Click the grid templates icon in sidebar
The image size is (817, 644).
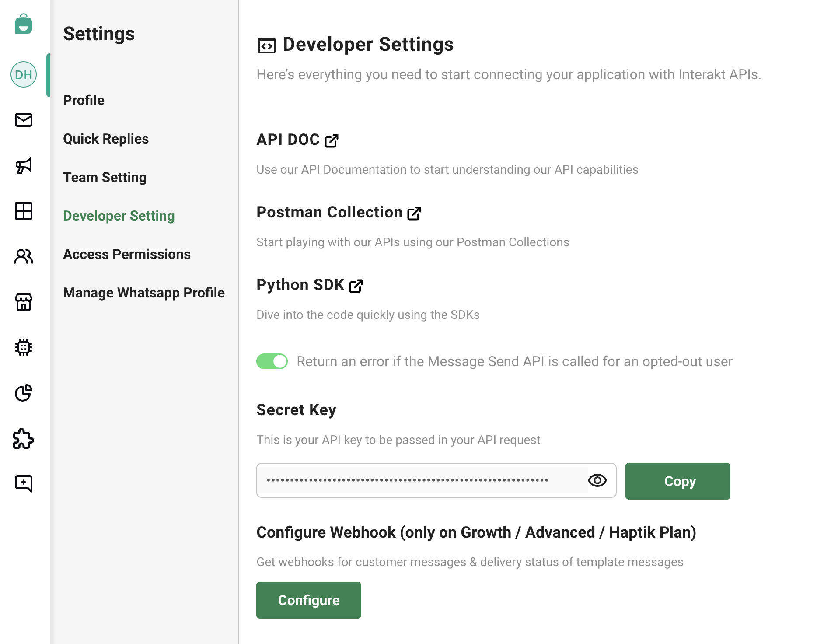pyautogui.click(x=24, y=211)
